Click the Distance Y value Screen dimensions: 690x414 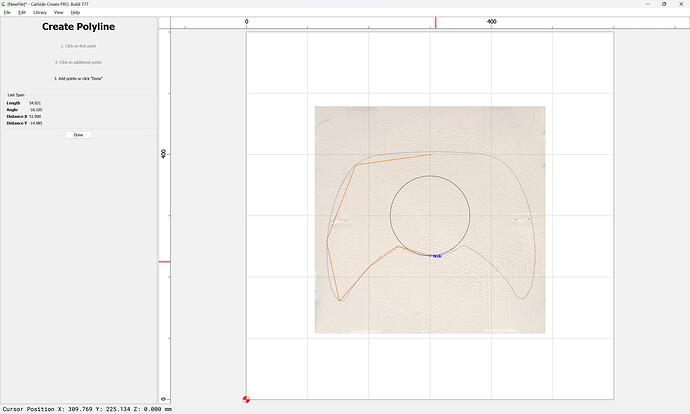tap(35, 124)
